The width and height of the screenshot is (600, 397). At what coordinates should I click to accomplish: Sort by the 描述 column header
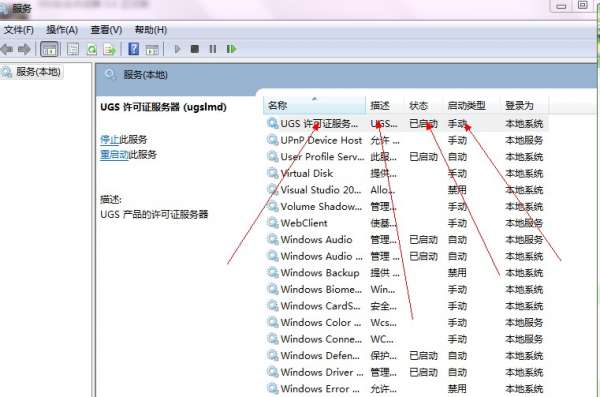point(385,105)
